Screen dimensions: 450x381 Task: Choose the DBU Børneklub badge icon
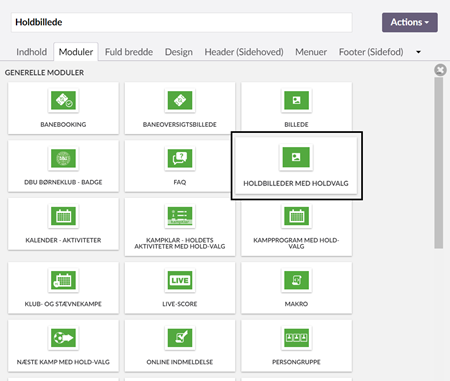point(63,158)
